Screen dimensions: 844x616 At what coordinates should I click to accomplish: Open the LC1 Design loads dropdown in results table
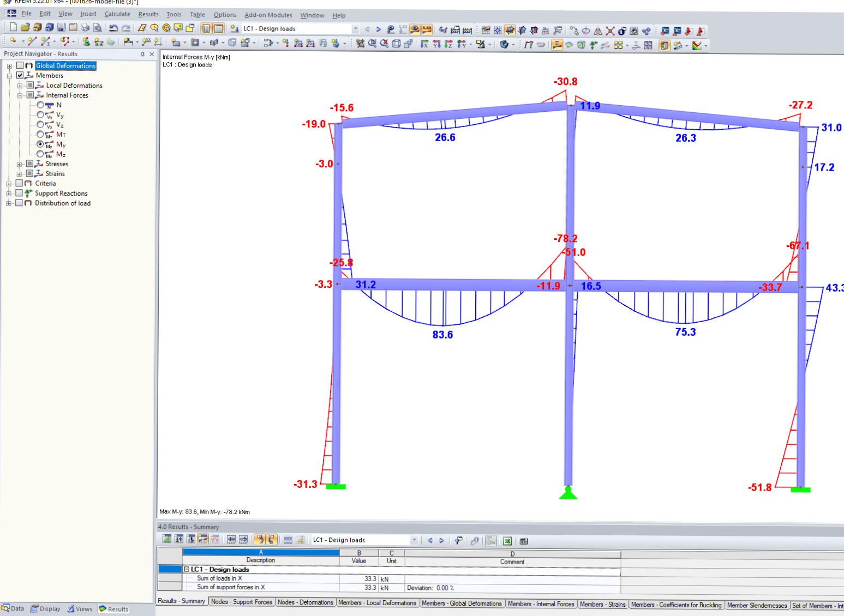[x=414, y=540]
